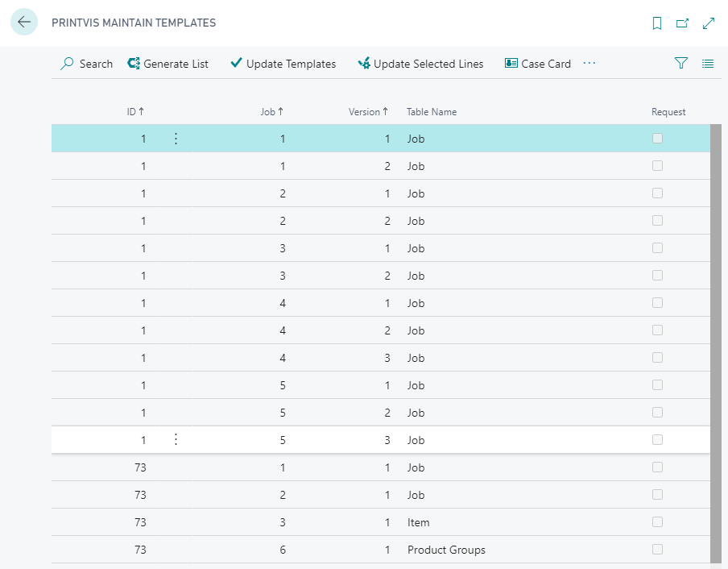Click the vertical scrollbar of the list

coord(715,343)
